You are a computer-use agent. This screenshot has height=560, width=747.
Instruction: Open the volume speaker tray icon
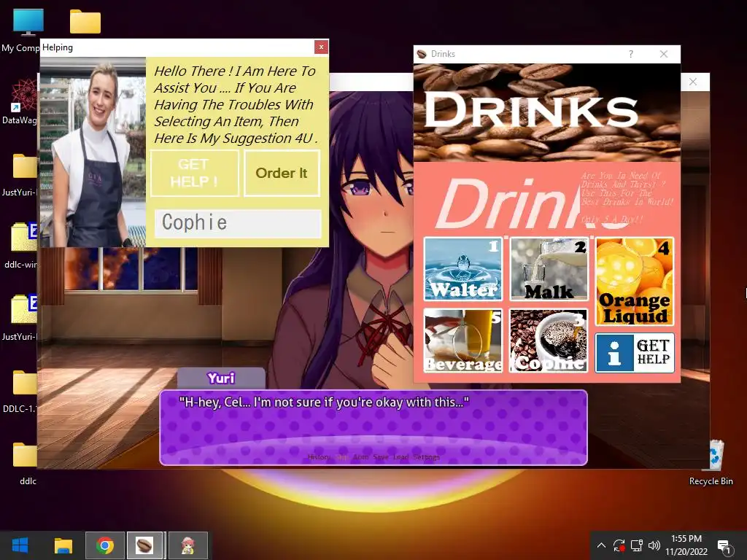coord(654,545)
